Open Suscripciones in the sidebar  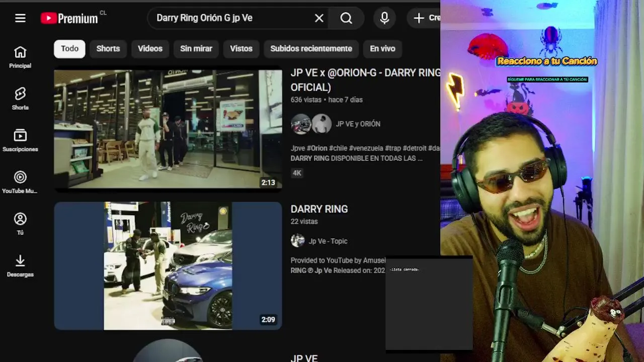(x=20, y=141)
